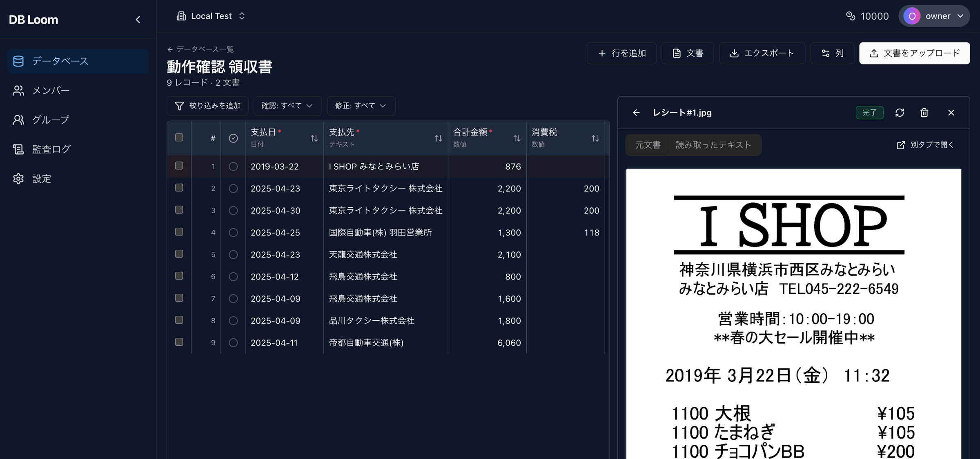Viewport: 980px width, 459px height.
Task: Click the credits coin icon beside 10000
Action: coord(851,16)
